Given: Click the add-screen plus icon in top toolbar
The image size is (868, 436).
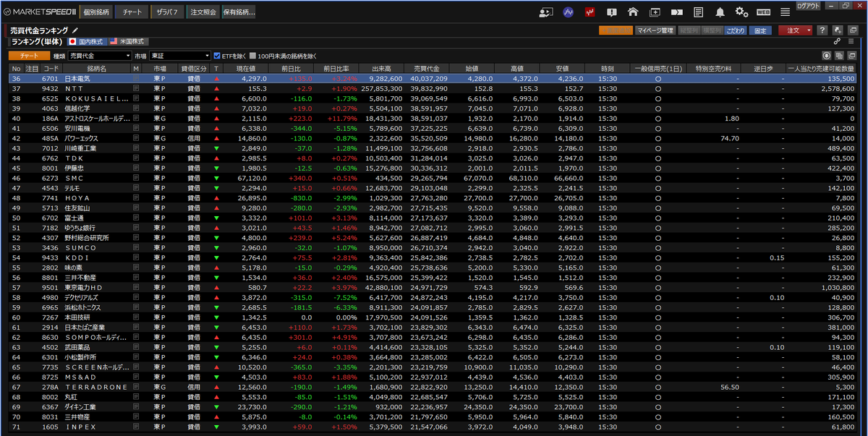Looking at the screenshot, I should click(x=655, y=12).
